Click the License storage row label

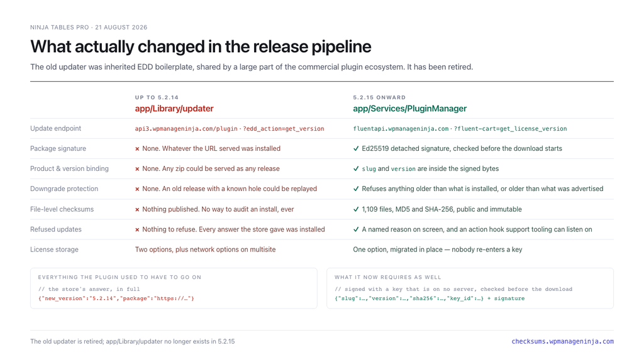54,250
